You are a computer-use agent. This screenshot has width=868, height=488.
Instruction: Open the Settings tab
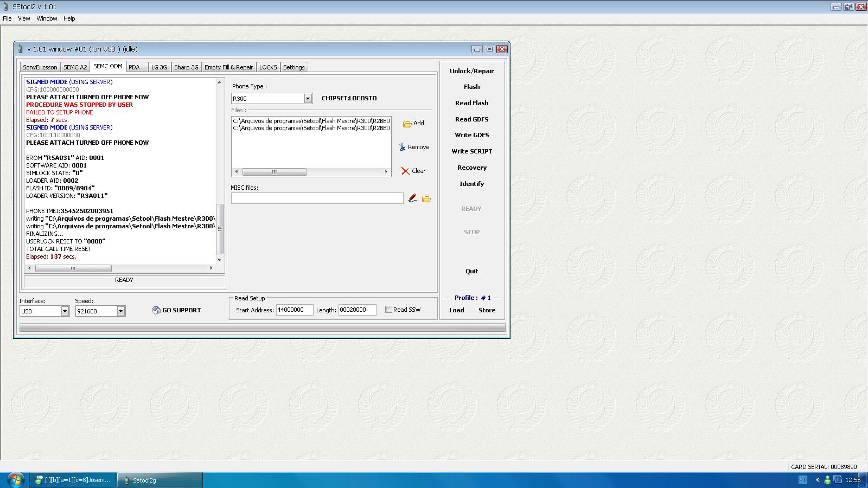click(294, 67)
